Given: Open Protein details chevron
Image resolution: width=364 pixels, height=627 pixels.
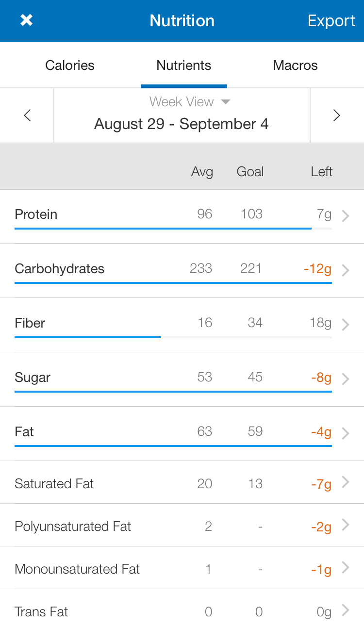Looking at the screenshot, I should tap(346, 216).
